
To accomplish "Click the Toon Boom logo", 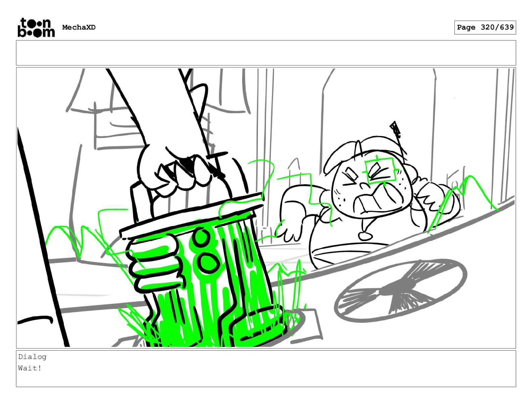I will [x=36, y=28].
